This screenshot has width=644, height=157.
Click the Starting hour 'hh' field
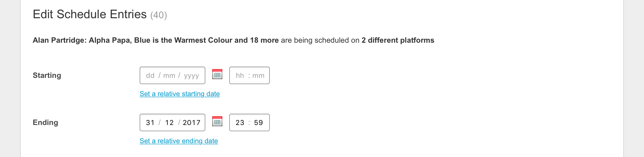(x=240, y=76)
